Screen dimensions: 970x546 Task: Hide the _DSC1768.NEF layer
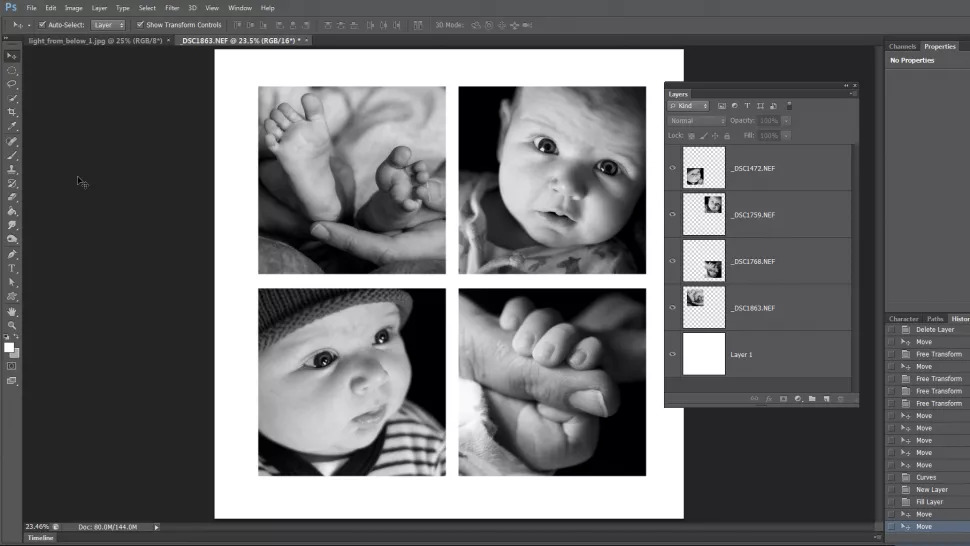tap(672, 261)
